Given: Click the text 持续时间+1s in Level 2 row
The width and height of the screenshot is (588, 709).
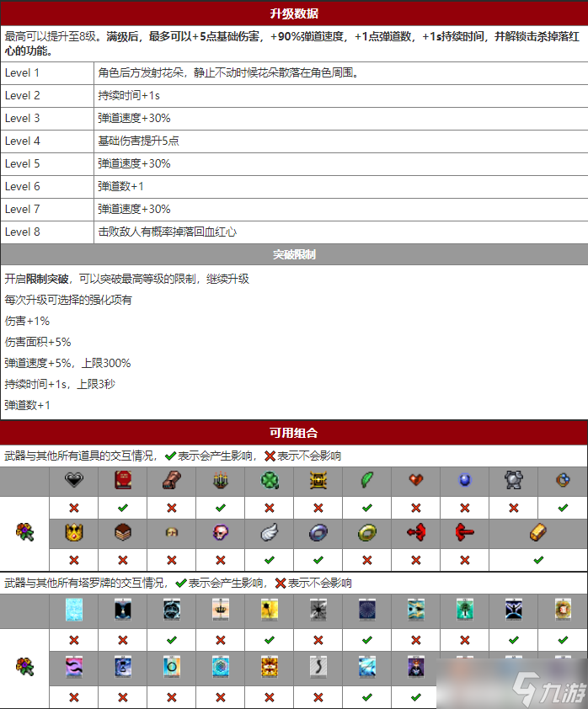Looking at the screenshot, I should [129, 95].
